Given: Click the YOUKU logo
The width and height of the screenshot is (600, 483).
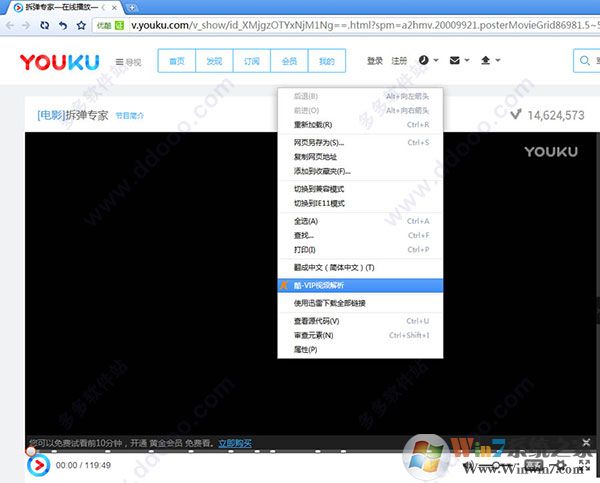Looking at the screenshot, I should (60, 62).
